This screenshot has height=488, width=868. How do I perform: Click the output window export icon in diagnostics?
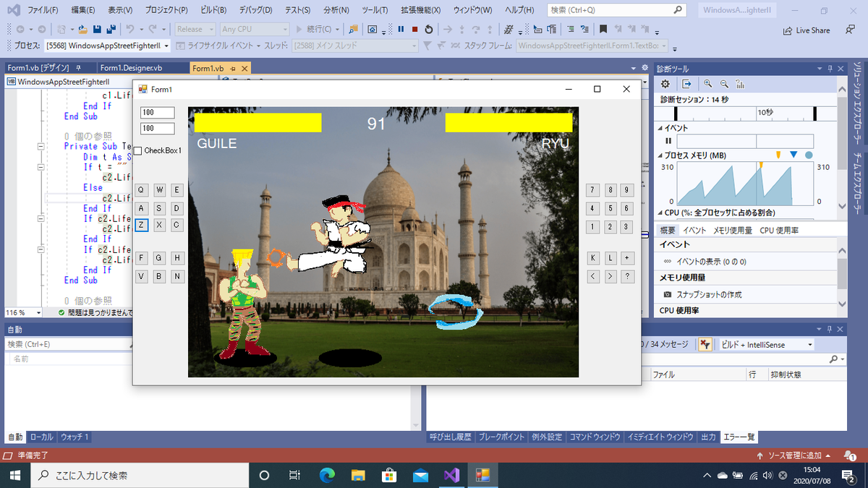(687, 84)
